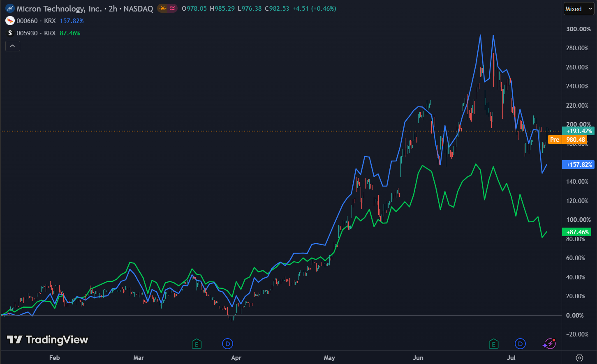
Task: Collapse the legend with the chevron button
Action: coord(13,46)
